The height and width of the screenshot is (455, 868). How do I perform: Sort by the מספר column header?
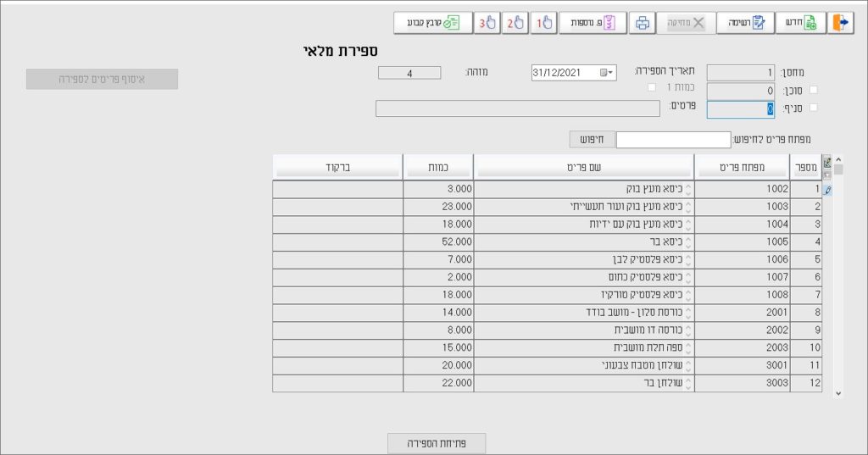point(806,167)
